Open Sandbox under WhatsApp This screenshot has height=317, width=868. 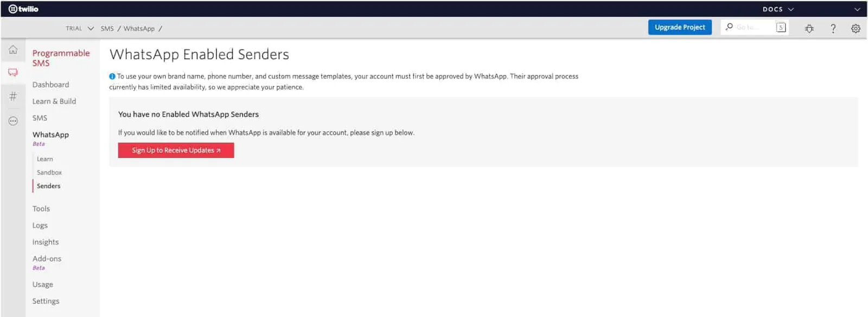49,172
